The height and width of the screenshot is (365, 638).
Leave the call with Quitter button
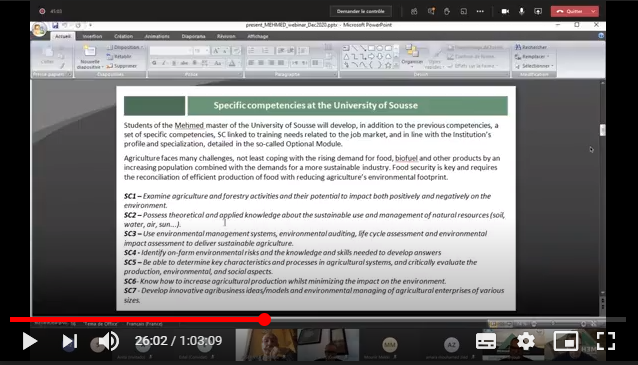pos(570,11)
